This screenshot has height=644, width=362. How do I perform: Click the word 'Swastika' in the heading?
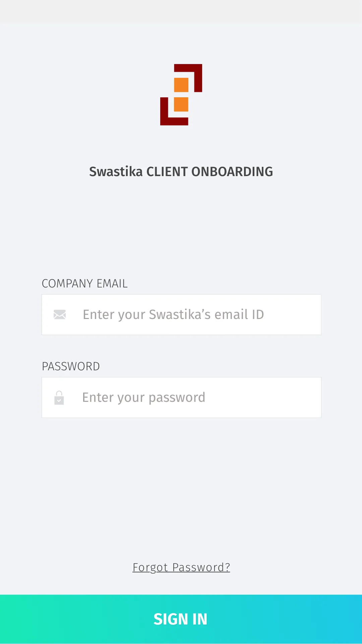(116, 172)
